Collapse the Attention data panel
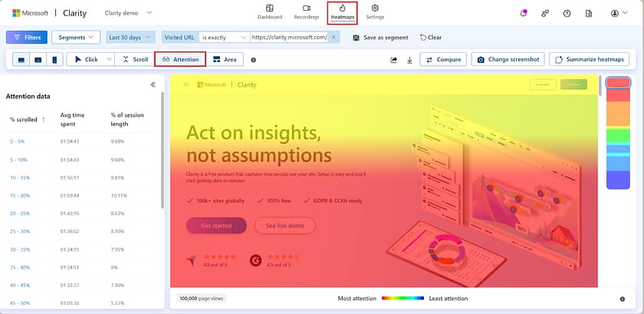This screenshot has width=644, height=314. click(x=153, y=84)
